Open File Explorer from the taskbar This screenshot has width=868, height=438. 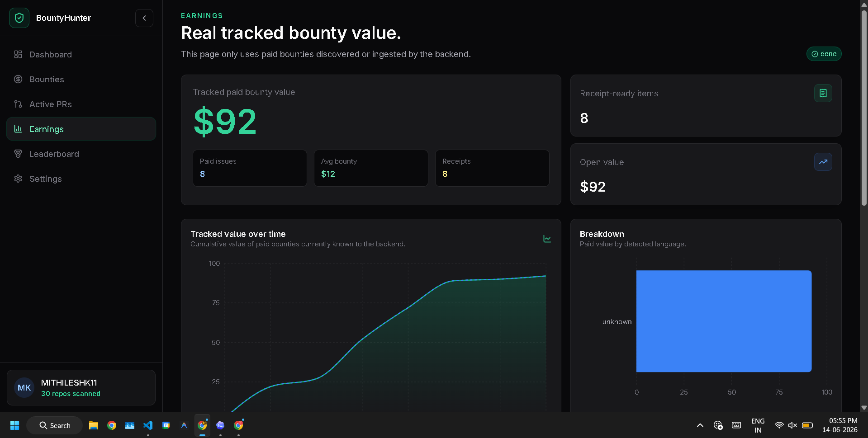94,425
